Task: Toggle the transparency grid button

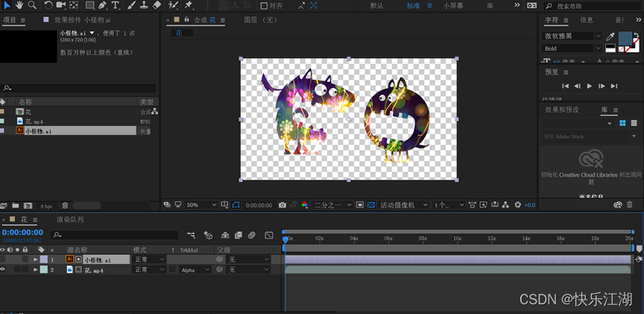Action: click(x=371, y=204)
